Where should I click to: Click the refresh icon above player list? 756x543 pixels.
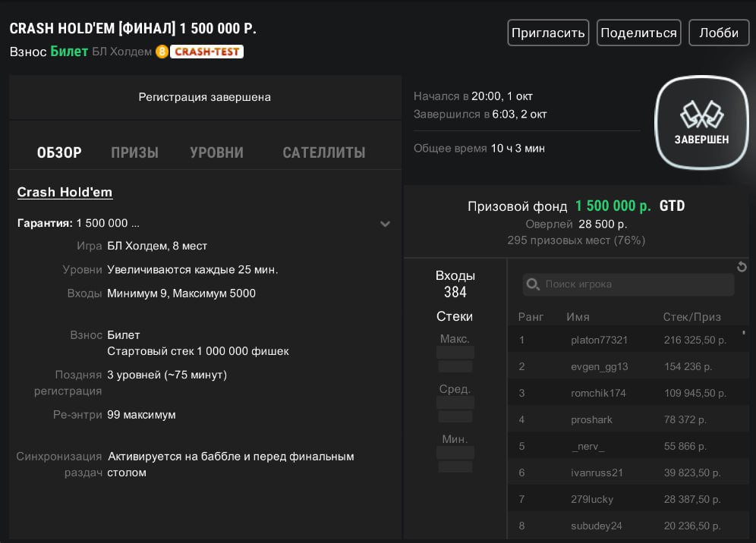click(x=742, y=267)
